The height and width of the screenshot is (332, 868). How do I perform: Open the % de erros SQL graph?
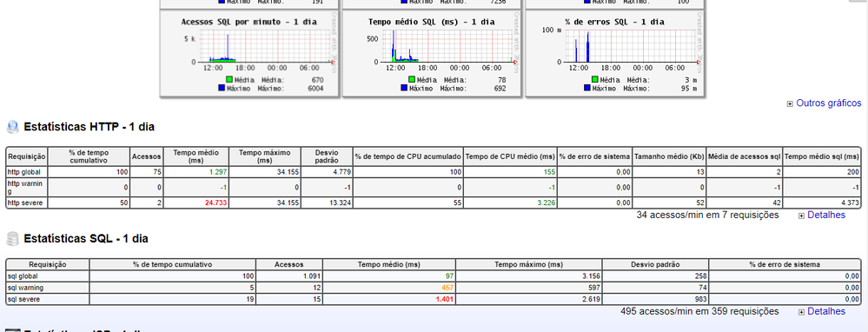[x=614, y=54]
